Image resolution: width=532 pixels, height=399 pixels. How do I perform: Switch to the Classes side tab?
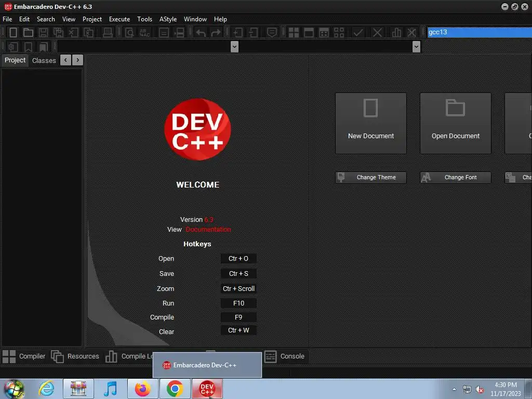coord(44,60)
